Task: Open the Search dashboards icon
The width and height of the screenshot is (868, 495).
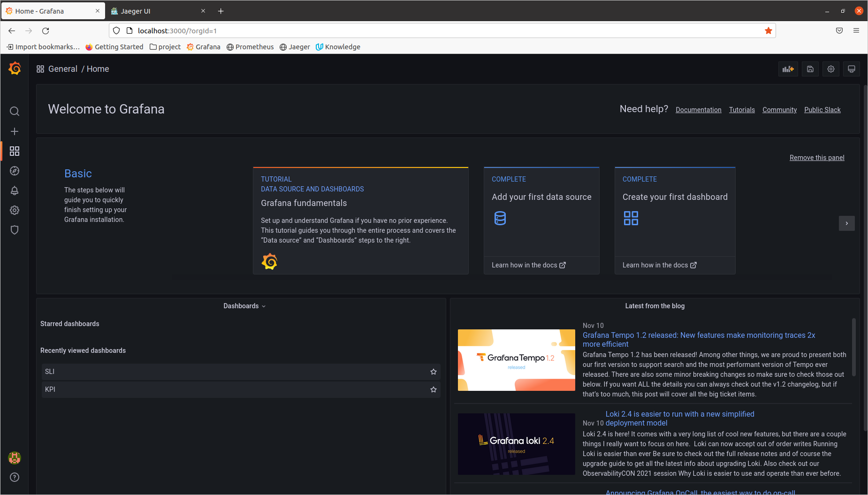Action: tap(15, 111)
